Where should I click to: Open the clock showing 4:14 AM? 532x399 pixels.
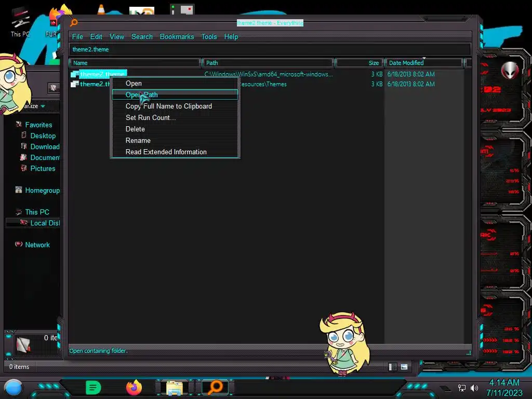point(504,388)
